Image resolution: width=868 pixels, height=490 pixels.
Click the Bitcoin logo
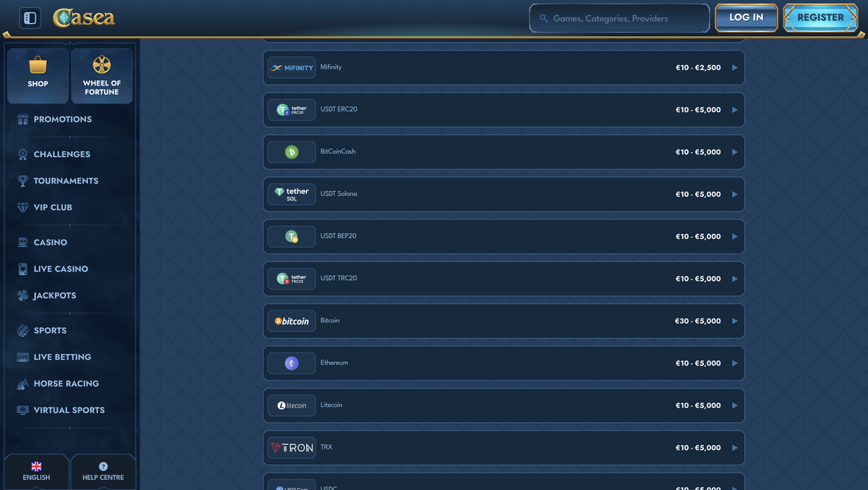point(292,321)
